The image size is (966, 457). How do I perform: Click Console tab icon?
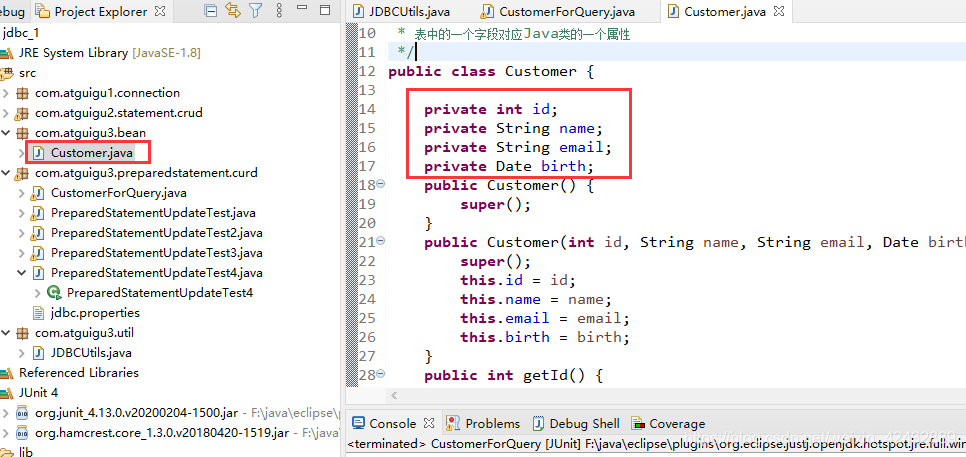358,423
